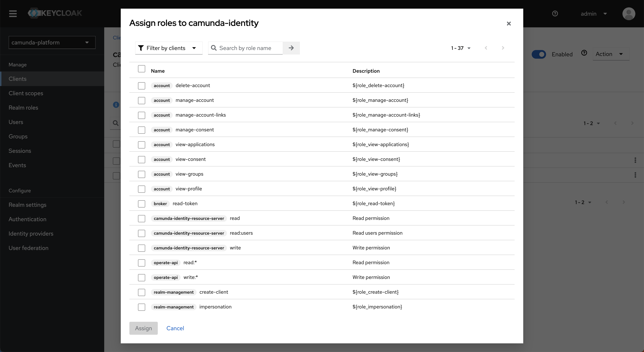Click the filter funnel icon

(141, 48)
